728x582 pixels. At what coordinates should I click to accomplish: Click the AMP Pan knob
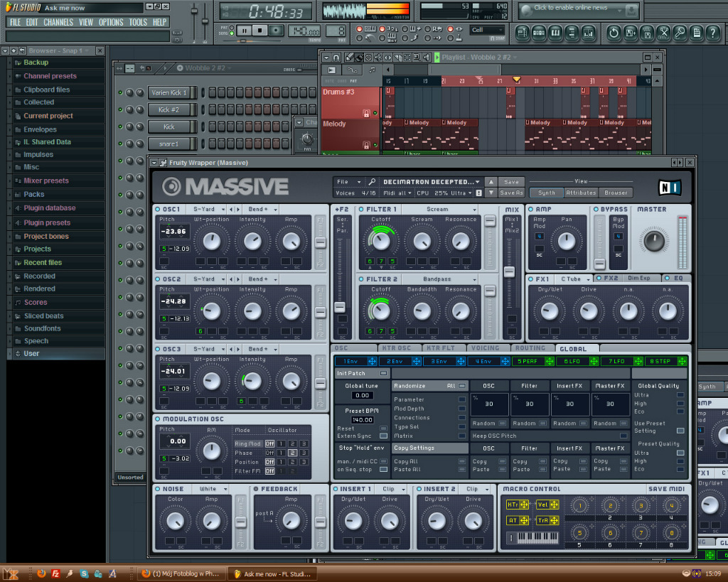point(567,241)
